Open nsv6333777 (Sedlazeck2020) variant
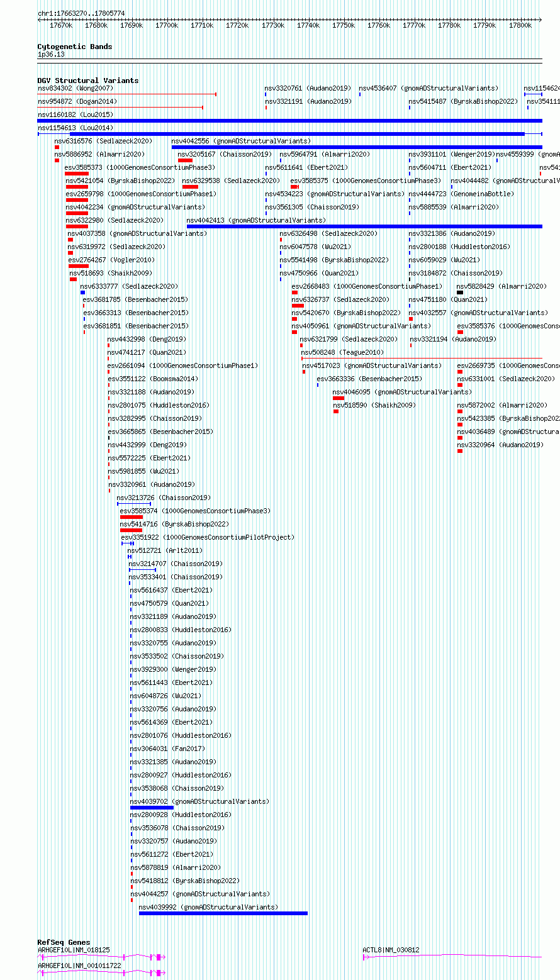Screen dimensions: 560x980 point(129,286)
